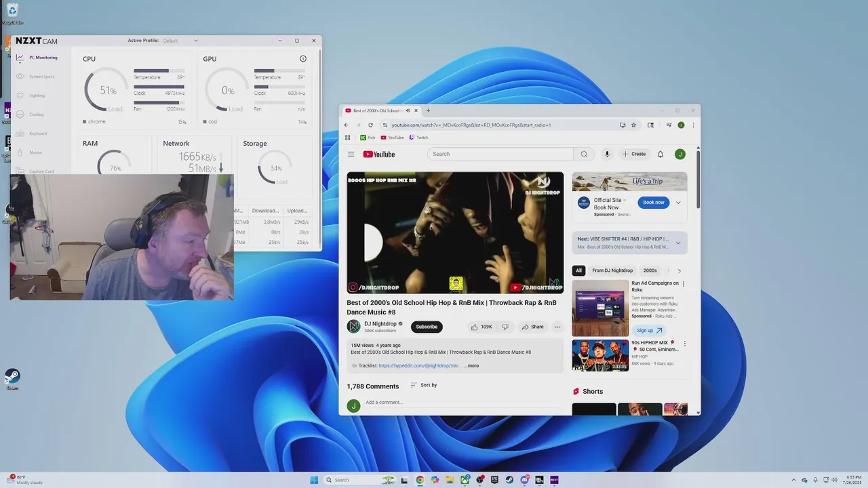Open YouTube notifications bell
Screen dimensions: 868x488
tap(660, 154)
